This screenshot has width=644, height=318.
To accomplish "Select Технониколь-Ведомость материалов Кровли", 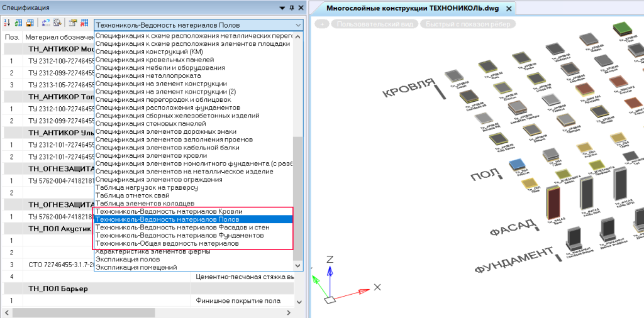I will click(194, 211).
